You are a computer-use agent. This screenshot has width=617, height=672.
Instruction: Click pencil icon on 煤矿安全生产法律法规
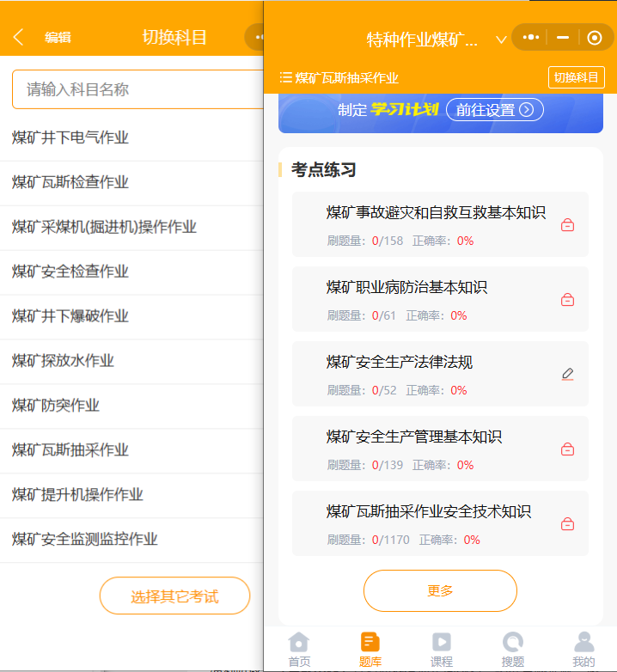click(567, 374)
